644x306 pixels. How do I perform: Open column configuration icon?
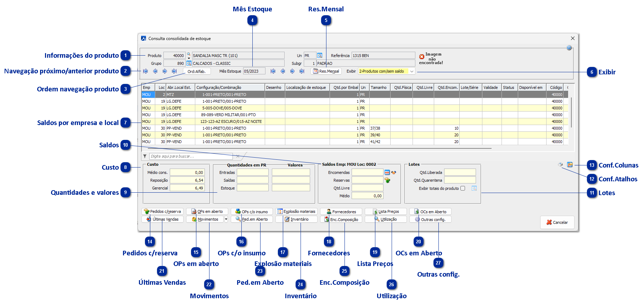click(x=570, y=165)
